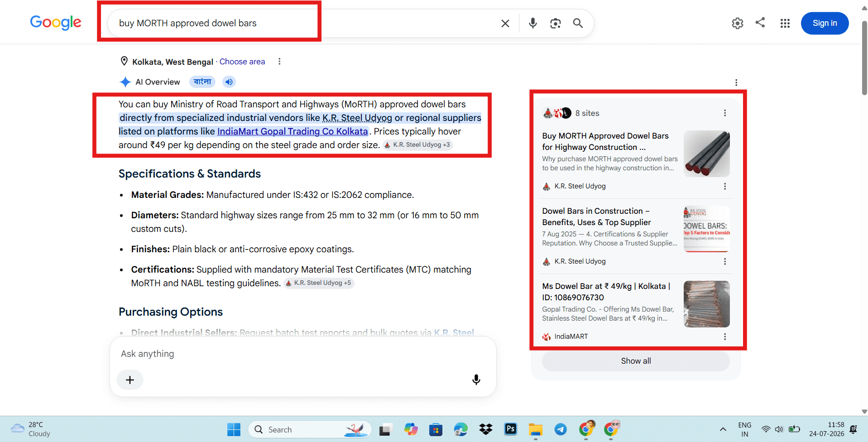Image resolution: width=868 pixels, height=442 pixels.
Task: Open Ms Dowel Bar ₹49/kg Kolkata listing
Action: [606, 292]
